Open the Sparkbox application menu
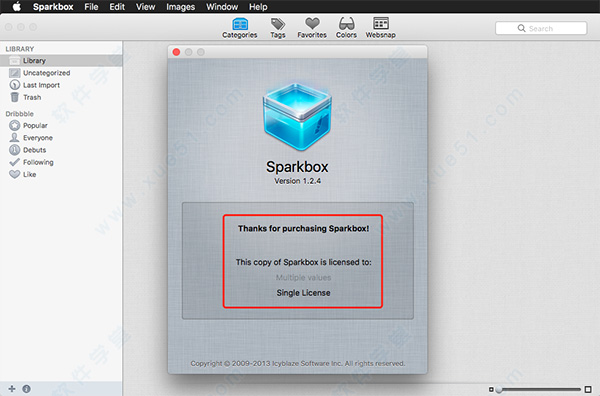 [x=53, y=7]
